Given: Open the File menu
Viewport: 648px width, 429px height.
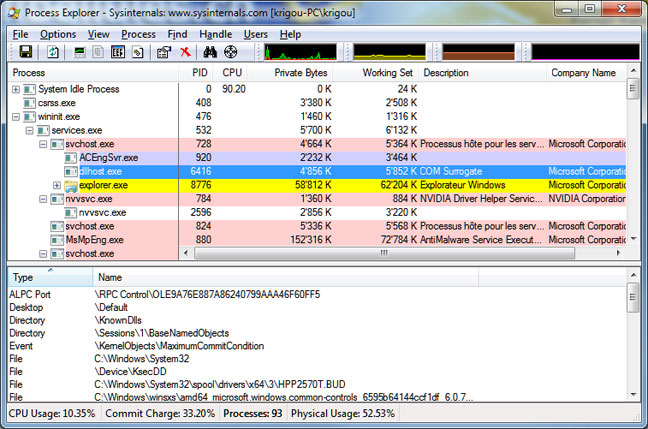Looking at the screenshot, I should pos(20,34).
